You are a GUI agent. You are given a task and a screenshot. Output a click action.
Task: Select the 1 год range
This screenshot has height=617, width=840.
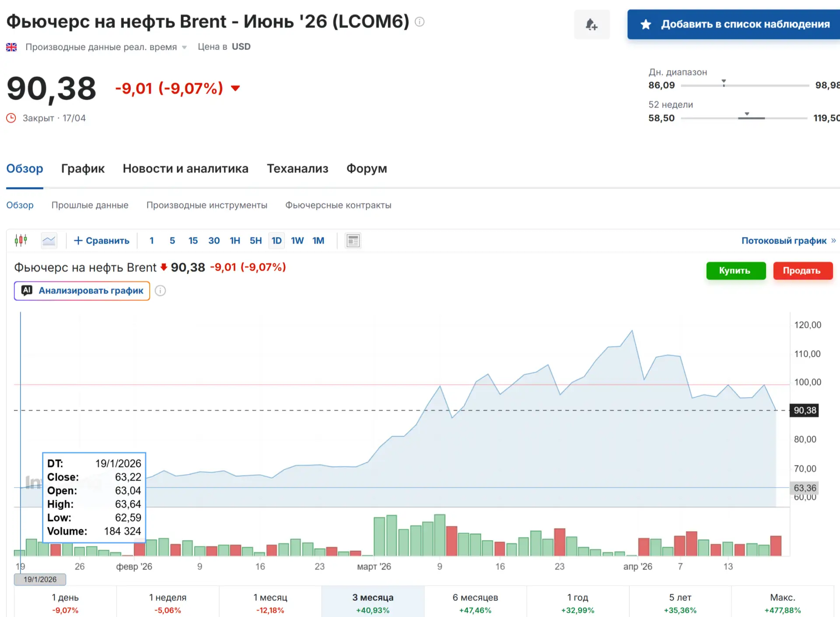coord(577,603)
